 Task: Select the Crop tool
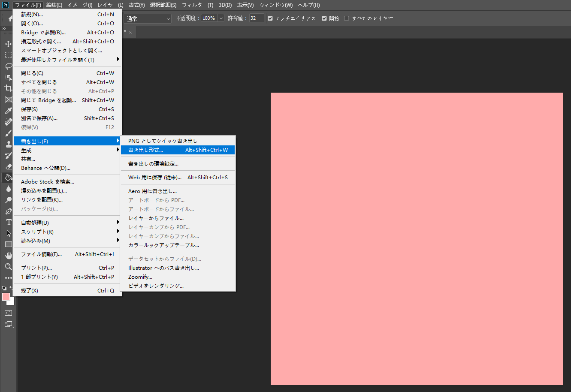8,88
